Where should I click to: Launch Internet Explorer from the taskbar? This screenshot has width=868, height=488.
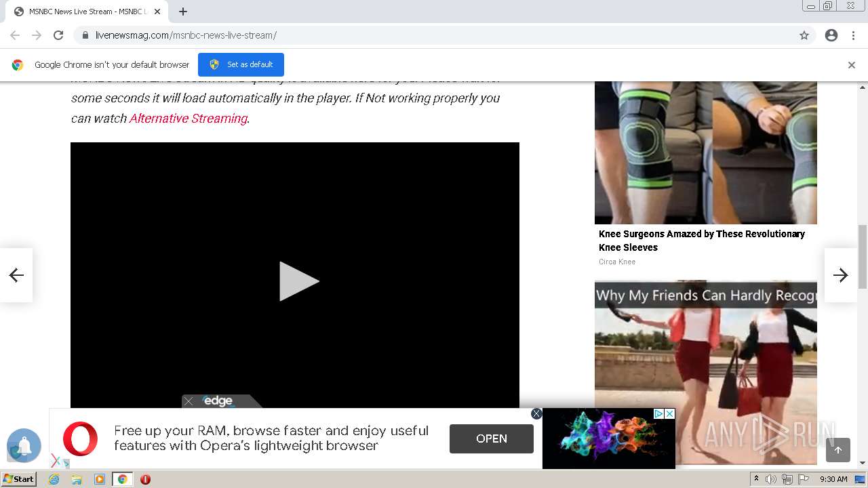pyautogui.click(x=54, y=479)
